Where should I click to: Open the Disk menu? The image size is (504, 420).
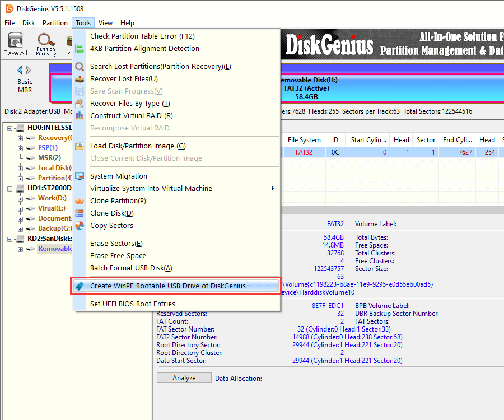[x=29, y=23]
